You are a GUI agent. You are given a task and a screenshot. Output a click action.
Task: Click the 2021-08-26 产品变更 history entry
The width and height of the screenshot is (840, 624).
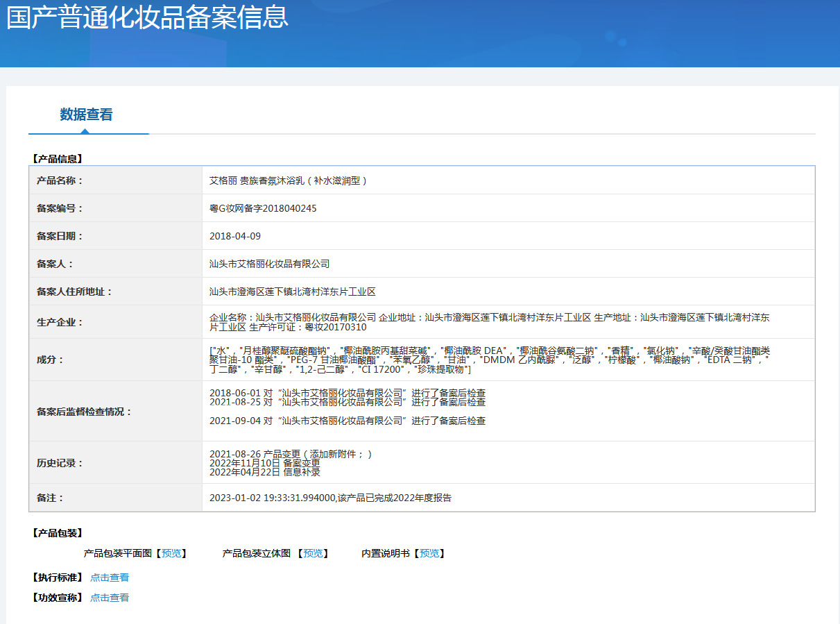pyautogui.click(x=291, y=454)
